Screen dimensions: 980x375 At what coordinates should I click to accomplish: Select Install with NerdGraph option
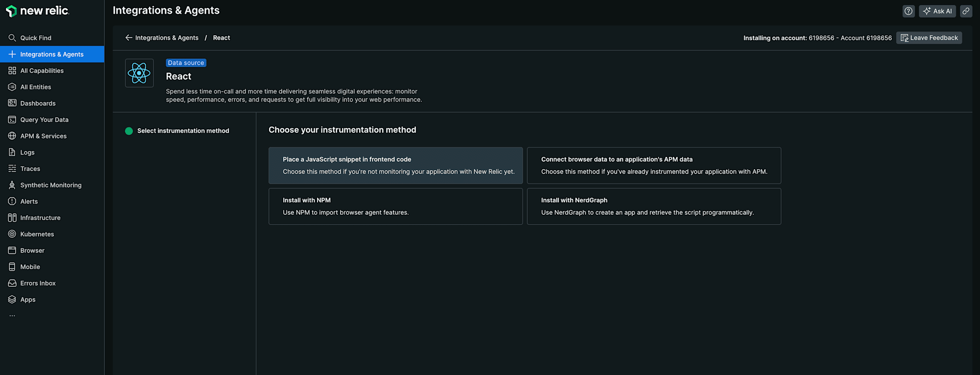(654, 206)
